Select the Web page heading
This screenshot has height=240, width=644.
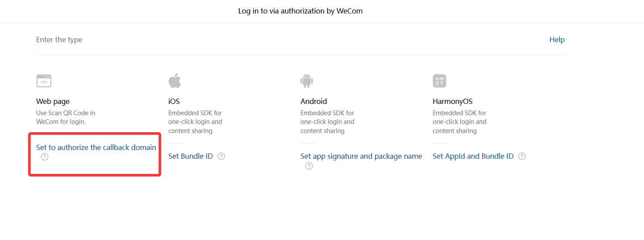[x=53, y=101]
